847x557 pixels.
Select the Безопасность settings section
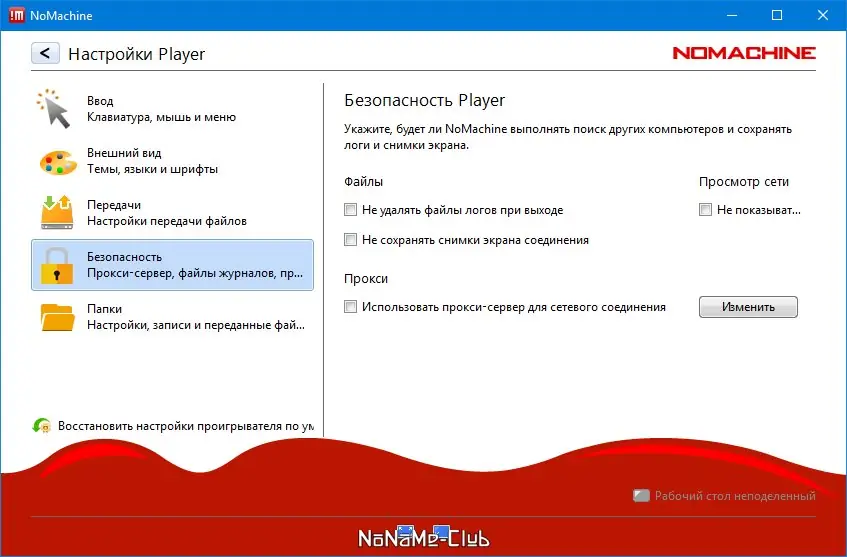pyautogui.click(x=172, y=265)
